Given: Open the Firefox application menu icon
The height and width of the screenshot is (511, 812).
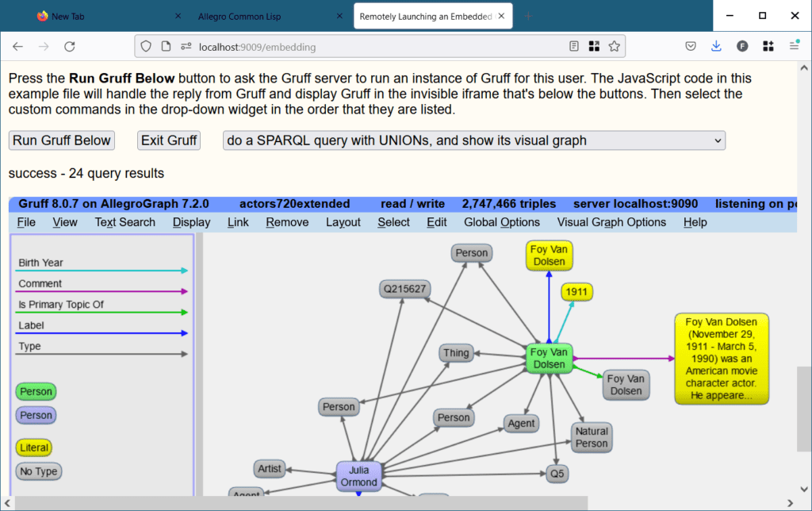Looking at the screenshot, I should point(794,46).
